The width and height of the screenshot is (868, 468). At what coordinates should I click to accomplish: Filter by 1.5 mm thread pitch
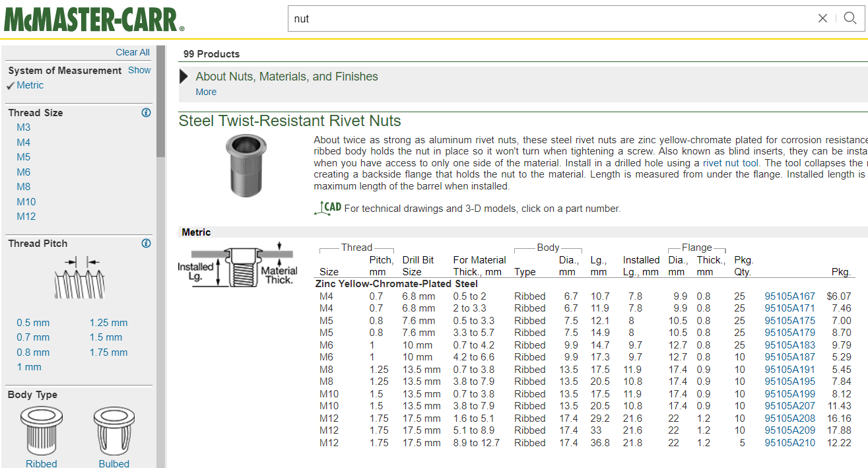tap(106, 337)
